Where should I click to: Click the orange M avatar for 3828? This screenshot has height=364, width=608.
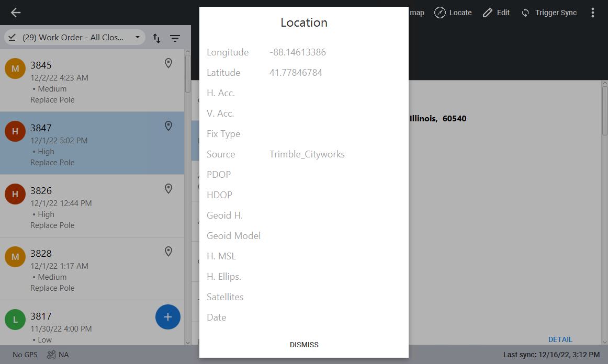click(15, 257)
